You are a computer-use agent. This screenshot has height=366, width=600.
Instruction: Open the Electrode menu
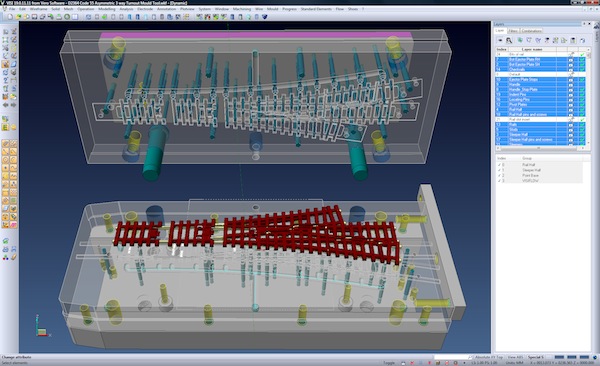[x=145, y=9]
